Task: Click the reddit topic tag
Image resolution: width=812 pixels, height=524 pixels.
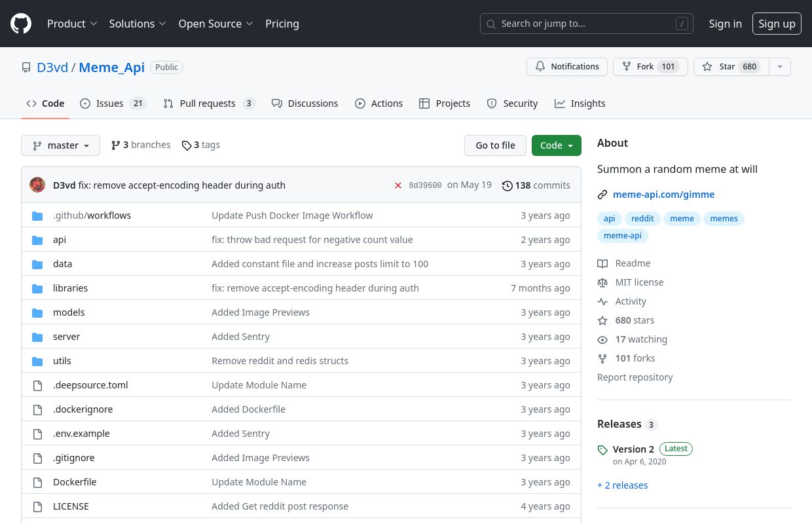Action: (x=642, y=219)
